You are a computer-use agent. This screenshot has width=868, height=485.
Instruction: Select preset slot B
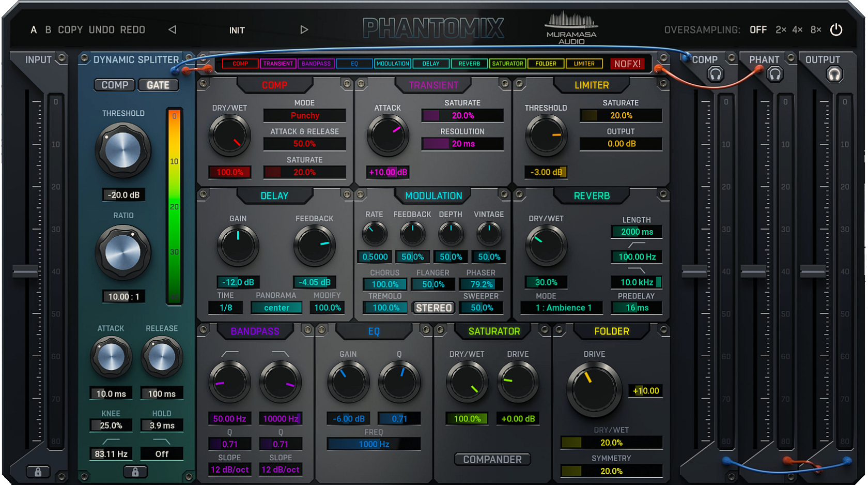[x=48, y=30]
